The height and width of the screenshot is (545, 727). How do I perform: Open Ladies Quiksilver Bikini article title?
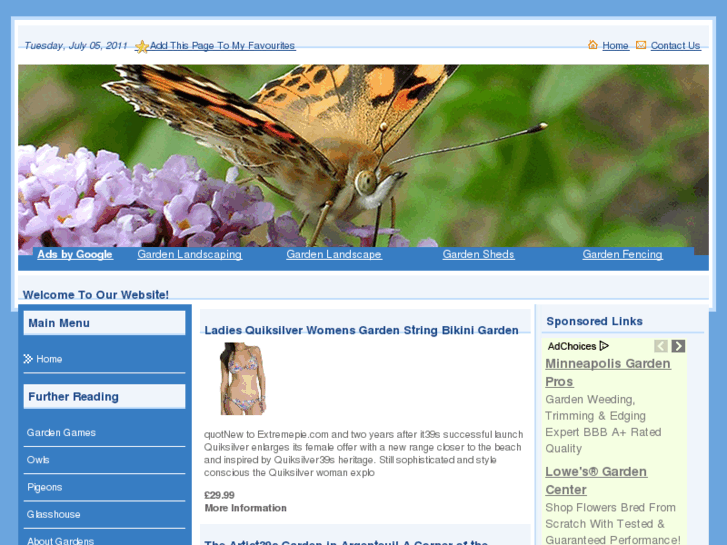tap(361, 330)
